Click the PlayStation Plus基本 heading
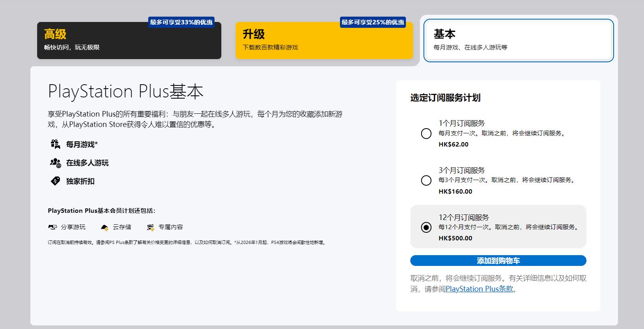This screenshot has width=644, height=329. click(x=125, y=91)
